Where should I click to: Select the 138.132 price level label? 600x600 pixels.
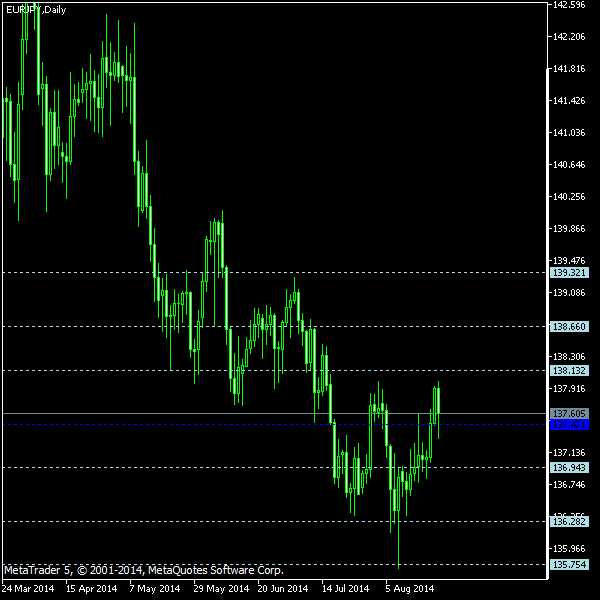569,370
